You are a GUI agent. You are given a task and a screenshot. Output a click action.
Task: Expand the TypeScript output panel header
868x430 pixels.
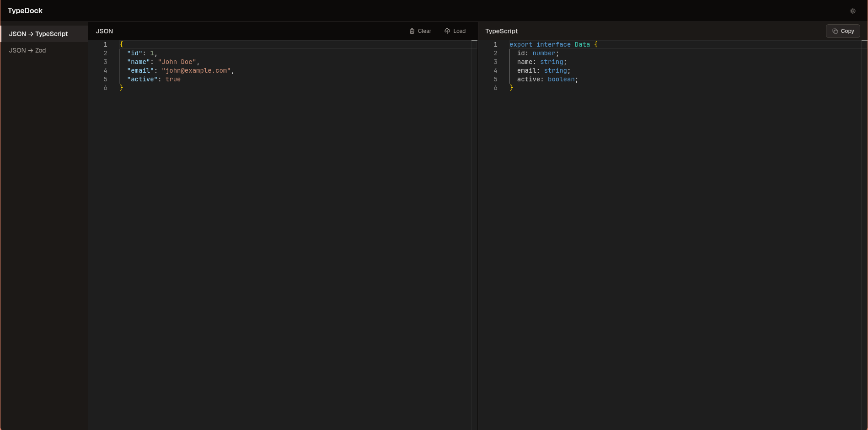coord(501,31)
